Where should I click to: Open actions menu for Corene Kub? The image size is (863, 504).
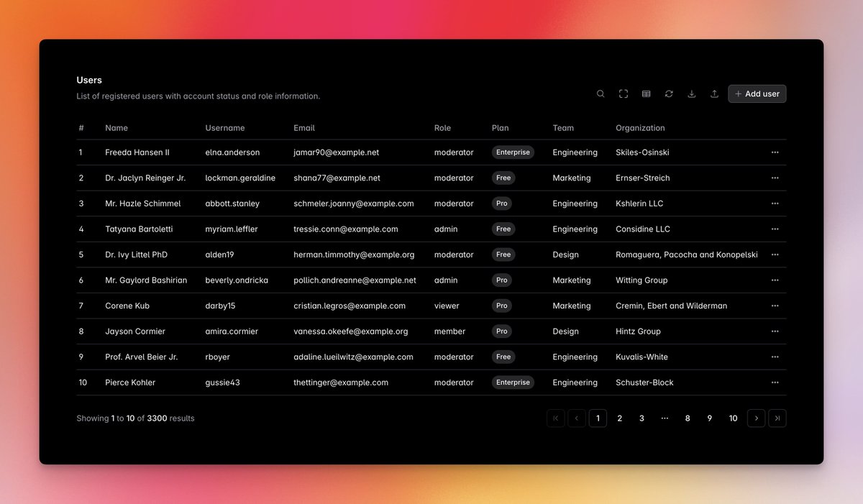click(775, 306)
